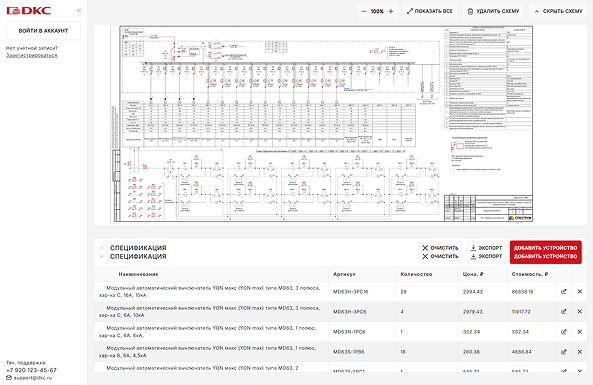Screen dimensions: 593x385
Task: Click quantity value 29
Action: coord(403,292)
